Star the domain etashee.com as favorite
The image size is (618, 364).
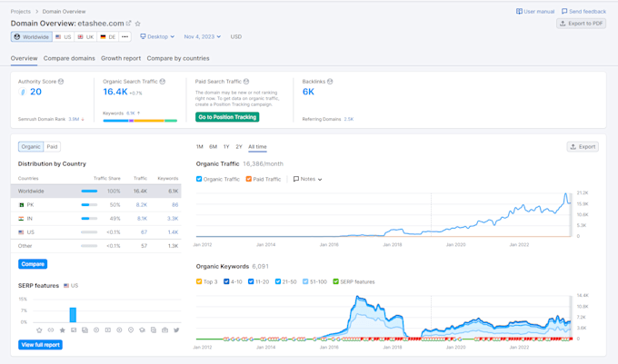click(137, 24)
